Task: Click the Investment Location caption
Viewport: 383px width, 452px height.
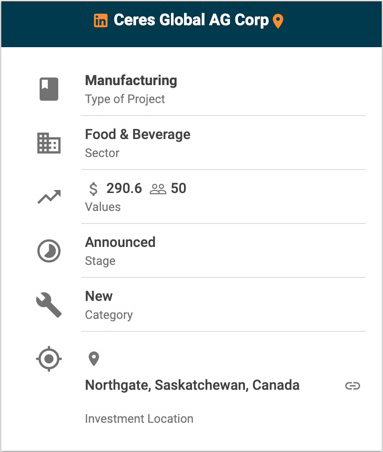Action: pyautogui.click(x=139, y=419)
